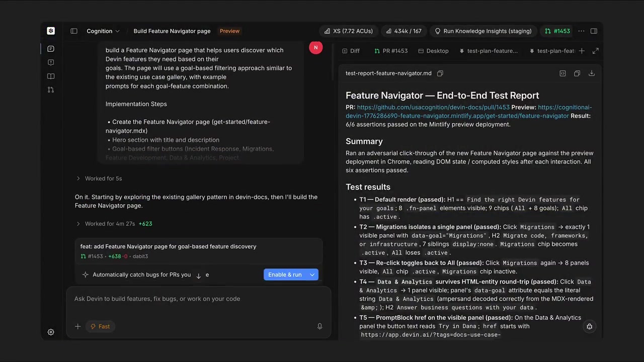Open the feat: add Feature Navigator PR card
644x362 pixels.
(x=198, y=251)
